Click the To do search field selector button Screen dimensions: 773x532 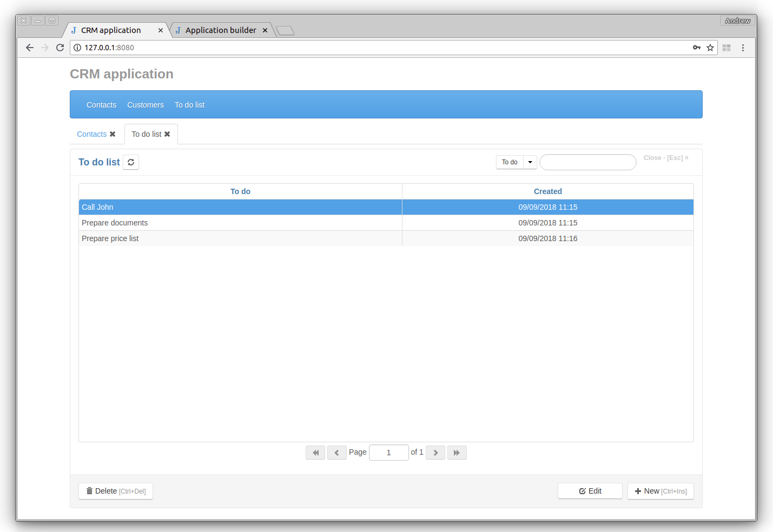[510, 162]
